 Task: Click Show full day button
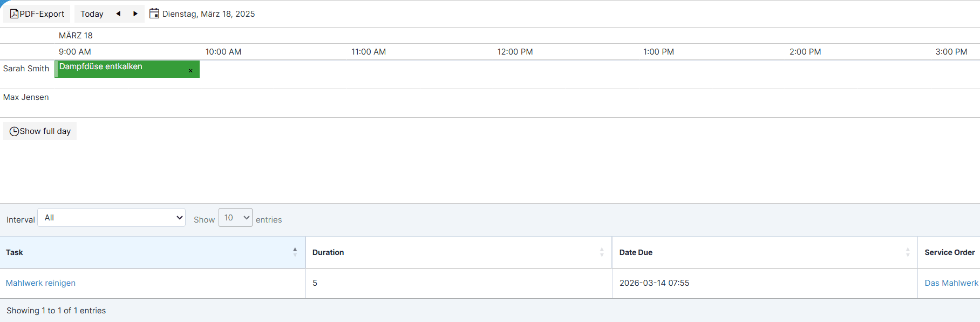[40, 131]
